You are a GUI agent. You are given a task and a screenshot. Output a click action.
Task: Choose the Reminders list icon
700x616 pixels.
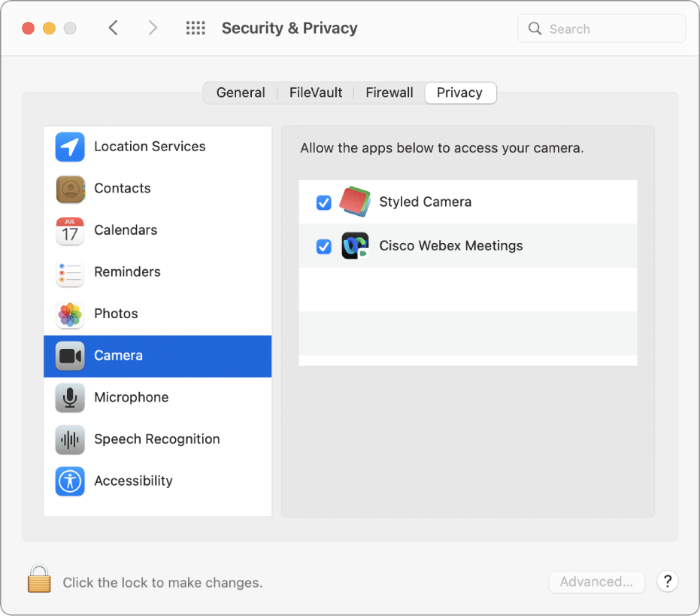[70, 272]
